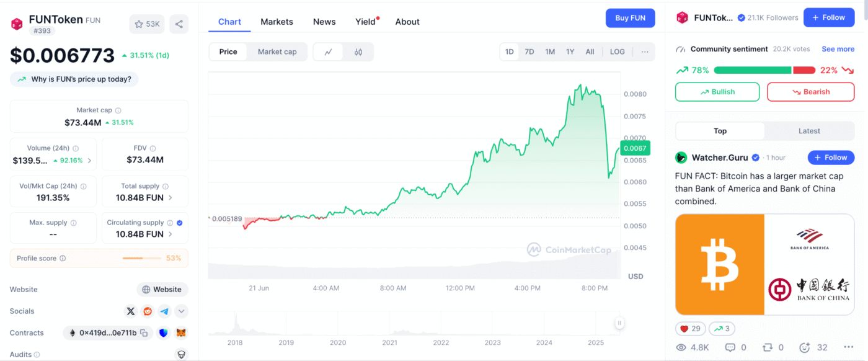Open the Profile score info icon
868x361 pixels.
tap(63, 259)
